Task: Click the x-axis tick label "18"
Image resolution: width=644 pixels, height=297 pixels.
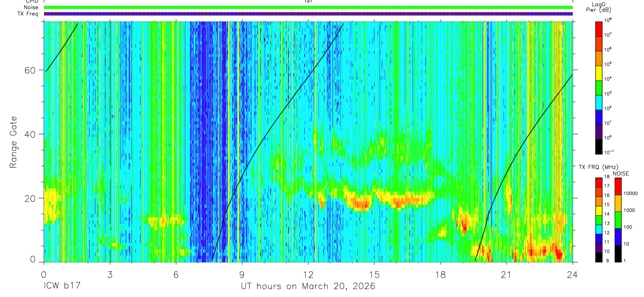Action: pos(440,274)
